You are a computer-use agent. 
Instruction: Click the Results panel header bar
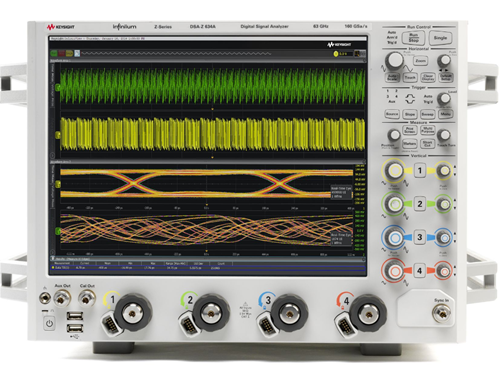pyautogui.click(x=208, y=258)
